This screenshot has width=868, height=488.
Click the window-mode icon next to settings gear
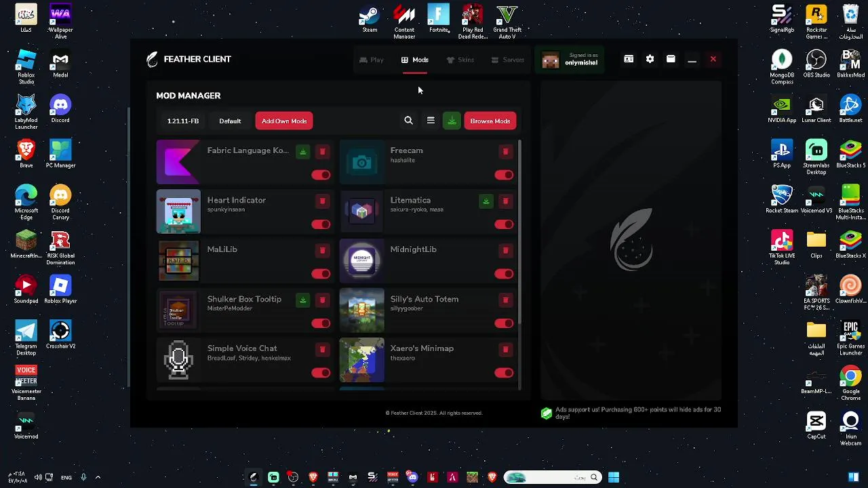point(671,59)
